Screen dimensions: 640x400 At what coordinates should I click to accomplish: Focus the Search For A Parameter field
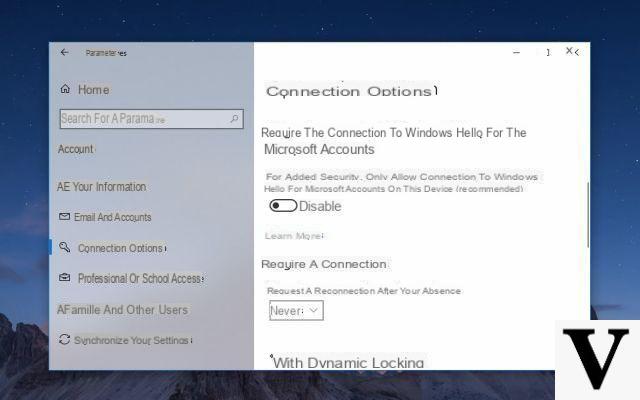click(x=151, y=119)
